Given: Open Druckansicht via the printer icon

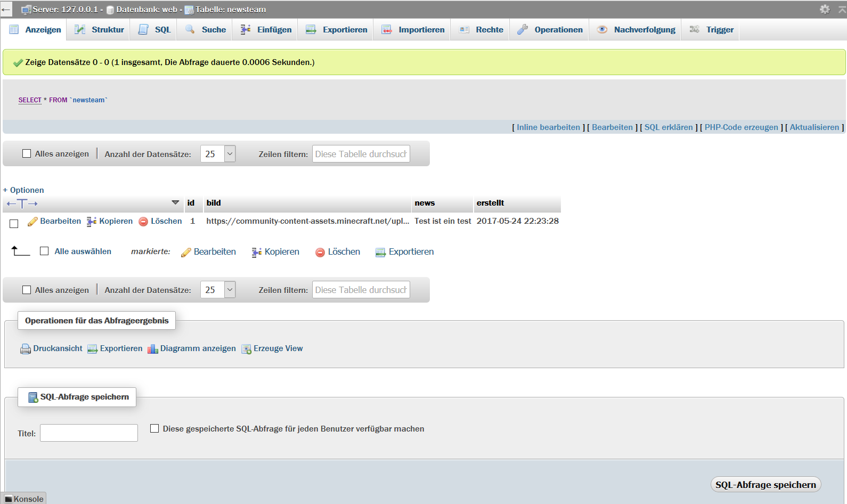Looking at the screenshot, I should coord(25,349).
